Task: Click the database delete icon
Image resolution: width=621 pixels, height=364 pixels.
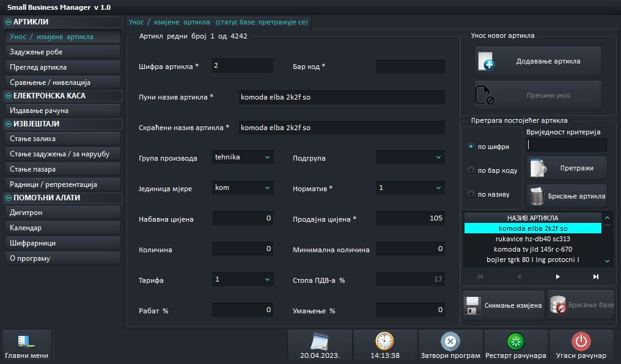Action: 559,305
